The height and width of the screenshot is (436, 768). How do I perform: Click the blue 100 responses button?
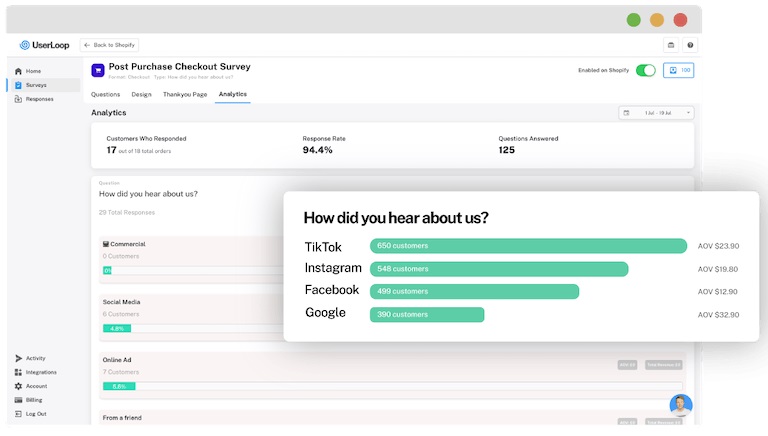point(679,70)
